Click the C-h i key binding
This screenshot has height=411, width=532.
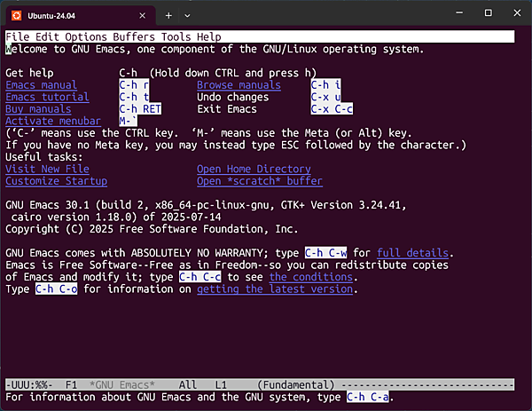point(325,85)
